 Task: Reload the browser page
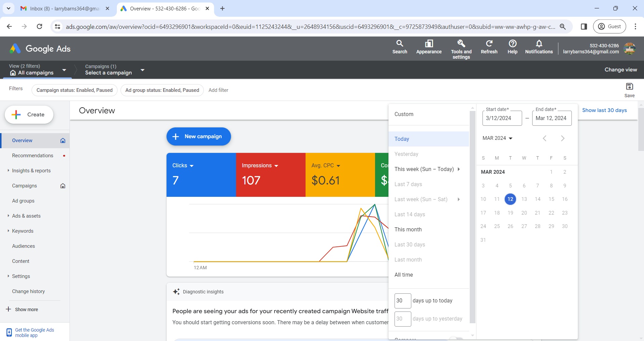pos(40,26)
